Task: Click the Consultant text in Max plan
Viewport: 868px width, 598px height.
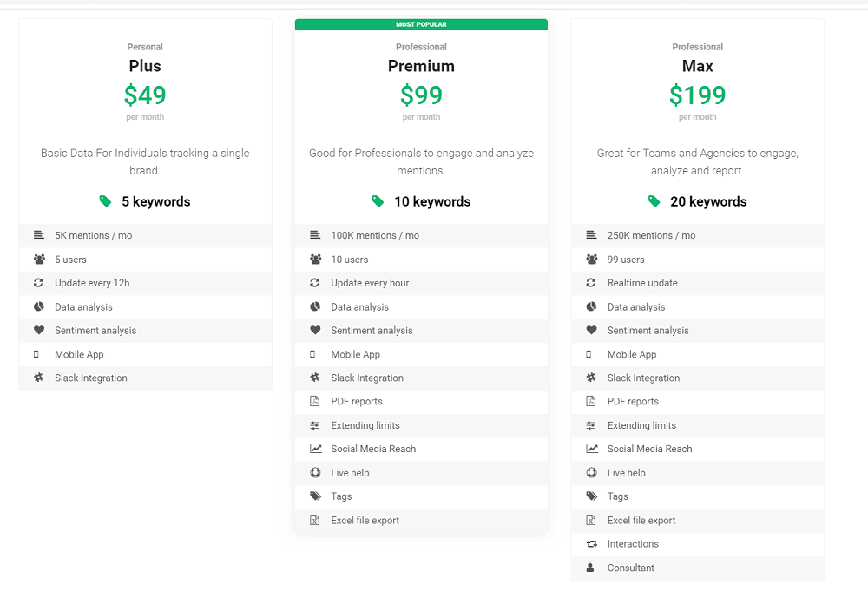Action: tap(630, 568)
